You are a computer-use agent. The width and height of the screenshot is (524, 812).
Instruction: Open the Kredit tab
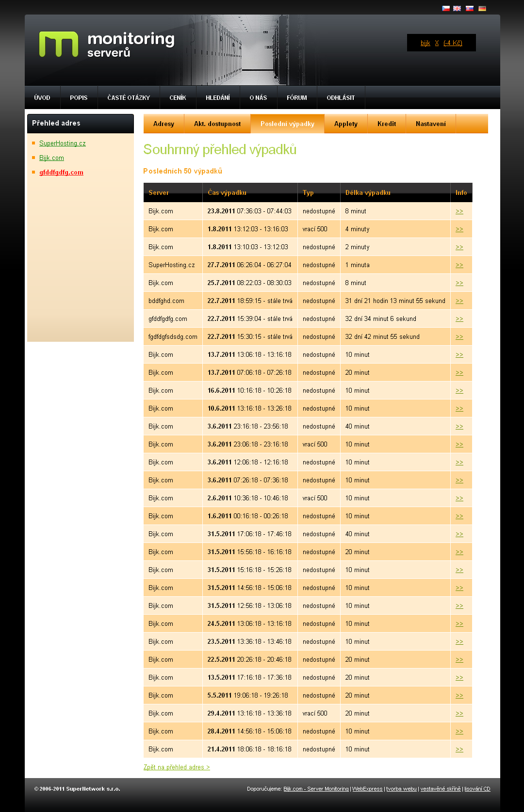[387, 124]
